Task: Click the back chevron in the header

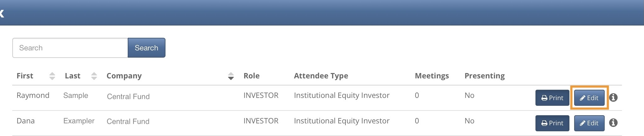Action: pos(2,13)
